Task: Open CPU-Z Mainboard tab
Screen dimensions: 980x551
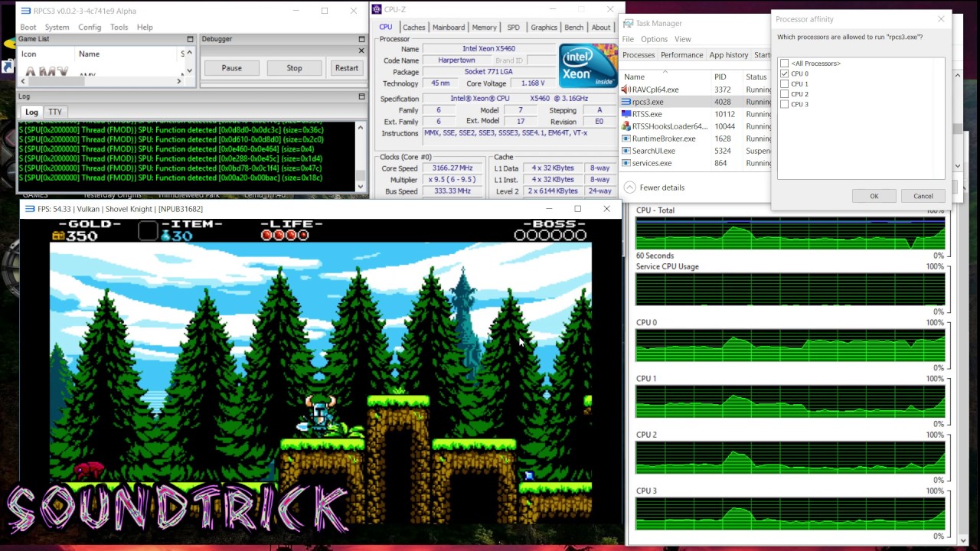Action: 449,28
